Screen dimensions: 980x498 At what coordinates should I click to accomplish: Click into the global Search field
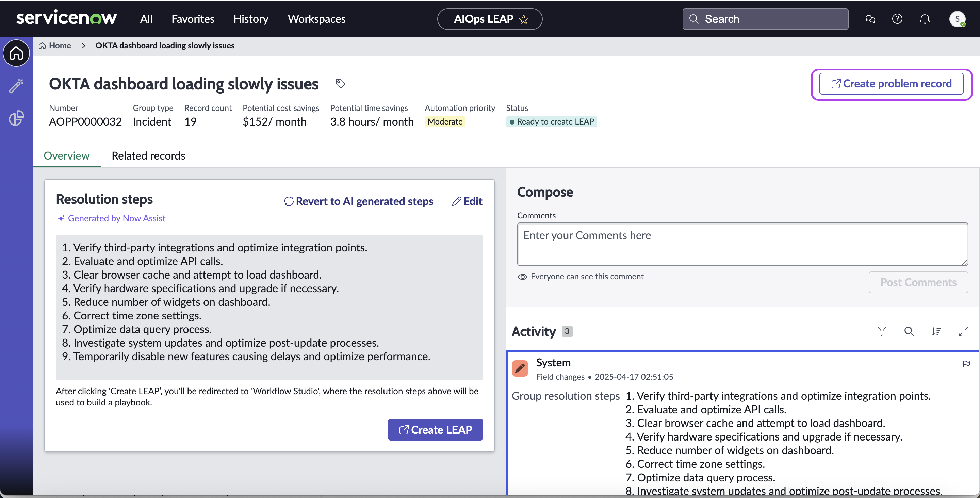click(765, 19)
